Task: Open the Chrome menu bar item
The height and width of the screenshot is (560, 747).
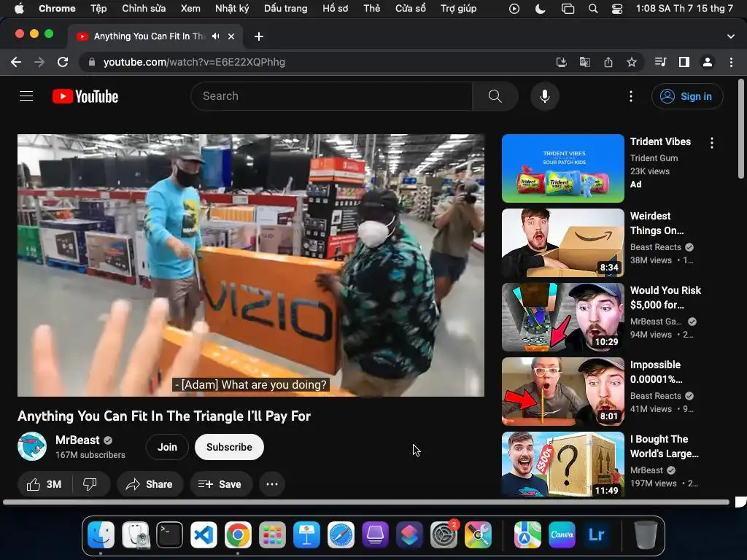Action: click(x=57, y=9)
